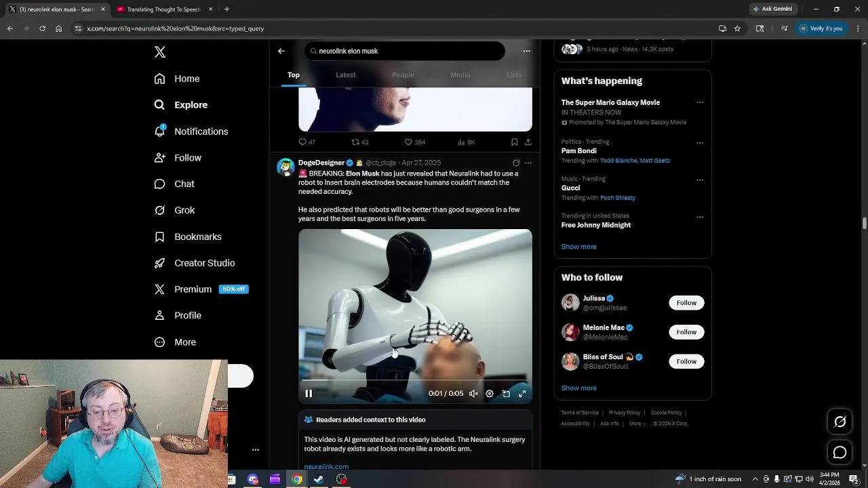Open DogeDesigner post three-dot menu
Screen dimensions: 868x488
tap(528, 163)
